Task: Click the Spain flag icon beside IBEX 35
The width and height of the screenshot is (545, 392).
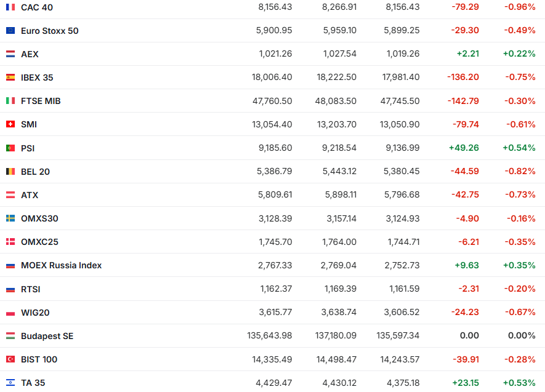Action: tap(10, 78)
